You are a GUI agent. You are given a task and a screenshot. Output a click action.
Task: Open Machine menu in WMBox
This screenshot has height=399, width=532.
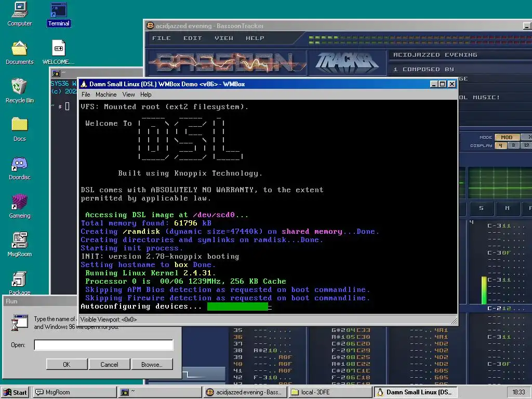[x=106, y=95]
